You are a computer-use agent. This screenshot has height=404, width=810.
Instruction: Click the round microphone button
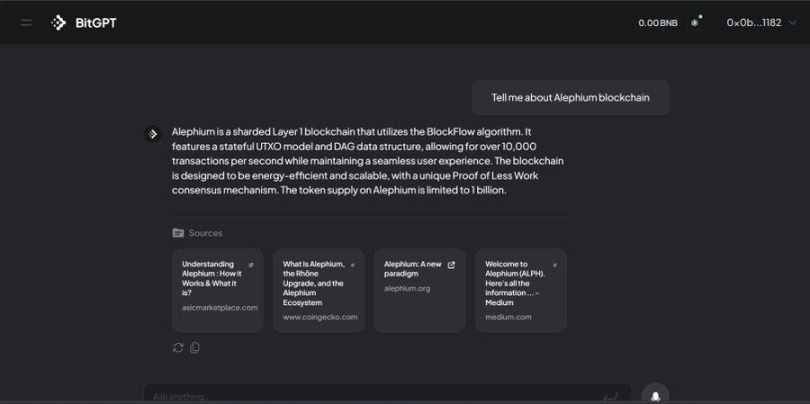[x=655, y=394]
